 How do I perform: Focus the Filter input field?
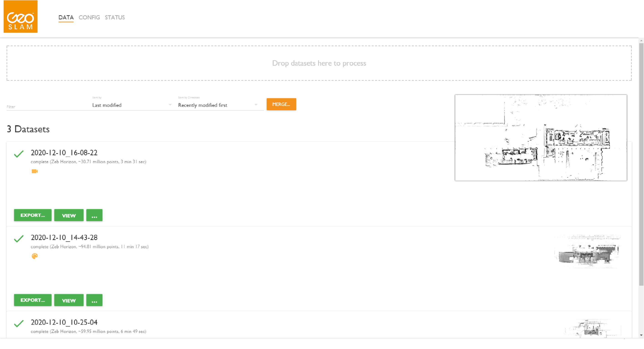[x=47, y=107]
